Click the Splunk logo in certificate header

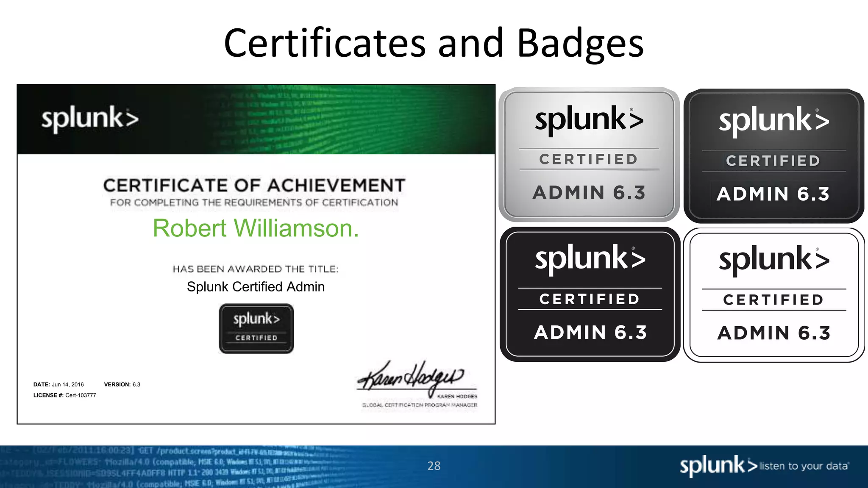(x=90, y=119)
